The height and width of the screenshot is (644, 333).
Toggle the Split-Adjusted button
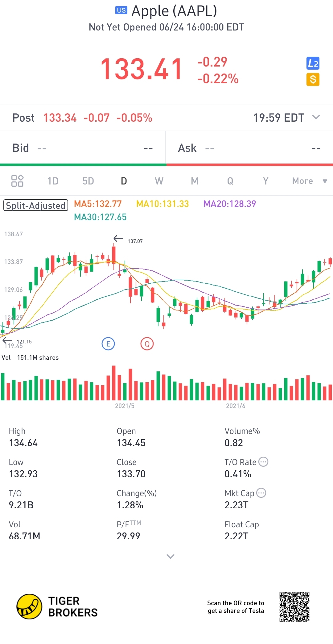pyautogui.click(x=36, y=205)
